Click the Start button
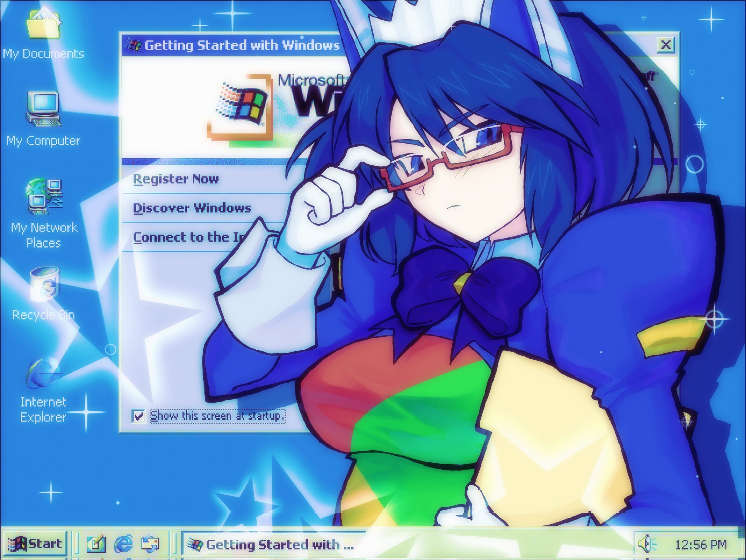Viewport: 746px width, 560px height. pos(35,544)
